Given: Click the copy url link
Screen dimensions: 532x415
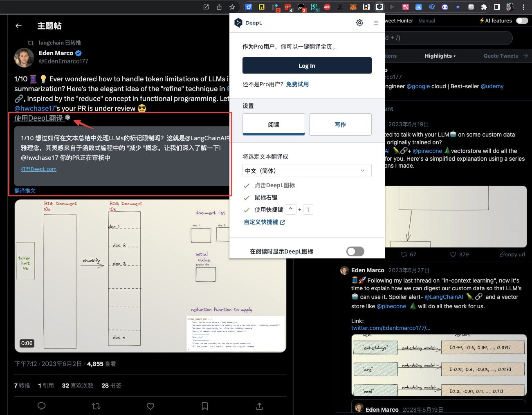Looking at the screenshot, I should (x=512, y=254).
